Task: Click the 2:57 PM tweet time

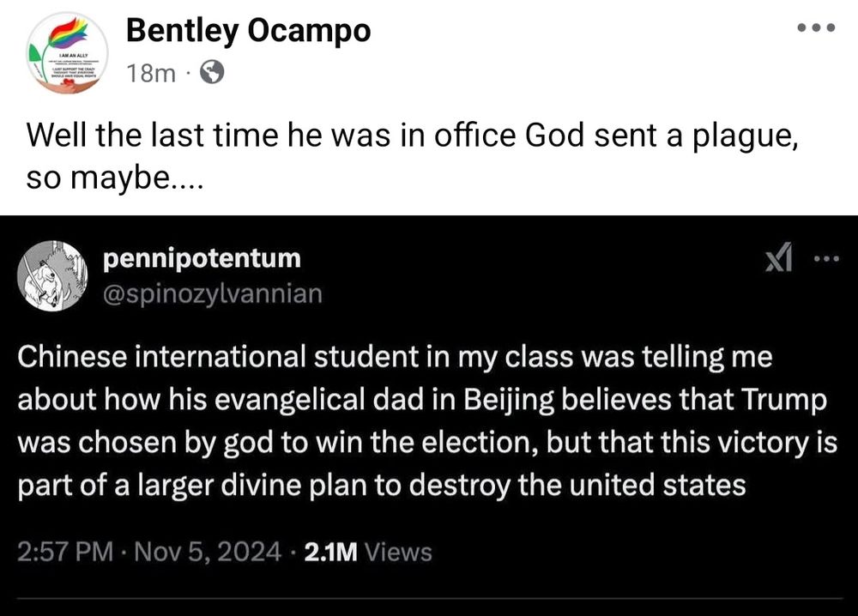Action: click(64, 552)
